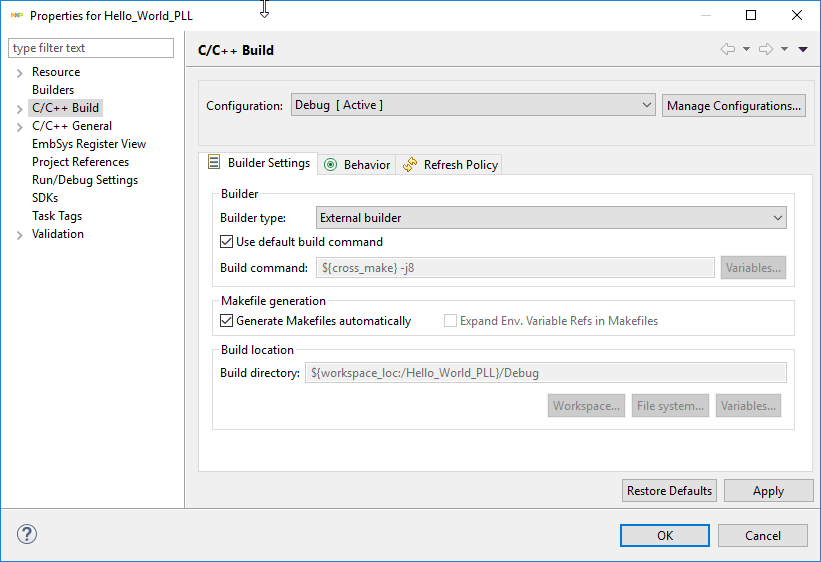Screen dimensions: 821x562
Task: Expand the Resource tree node
Action: [20, 73]
